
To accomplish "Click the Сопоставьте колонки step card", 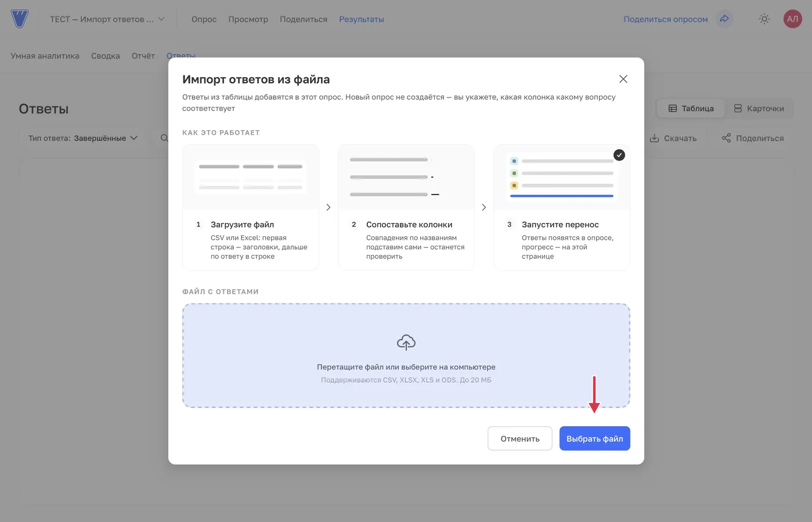I will pos(406,207).
